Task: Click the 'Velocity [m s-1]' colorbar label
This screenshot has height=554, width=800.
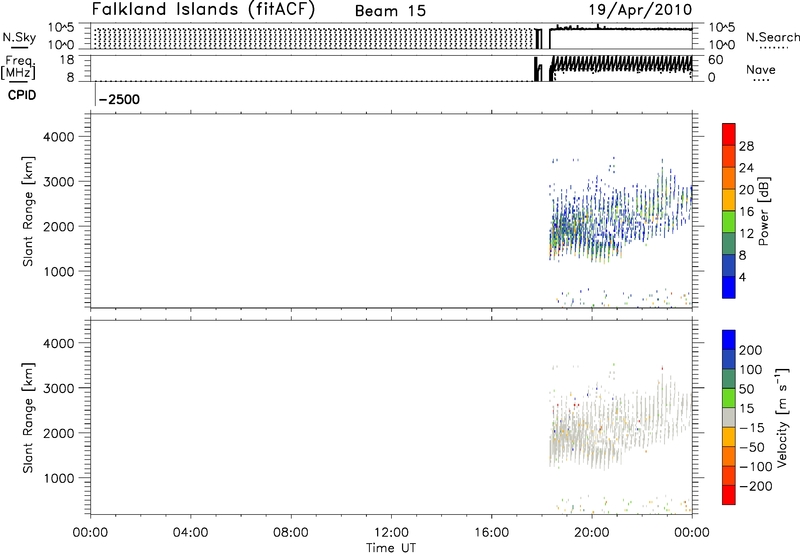Action: (x=781, y=417)
